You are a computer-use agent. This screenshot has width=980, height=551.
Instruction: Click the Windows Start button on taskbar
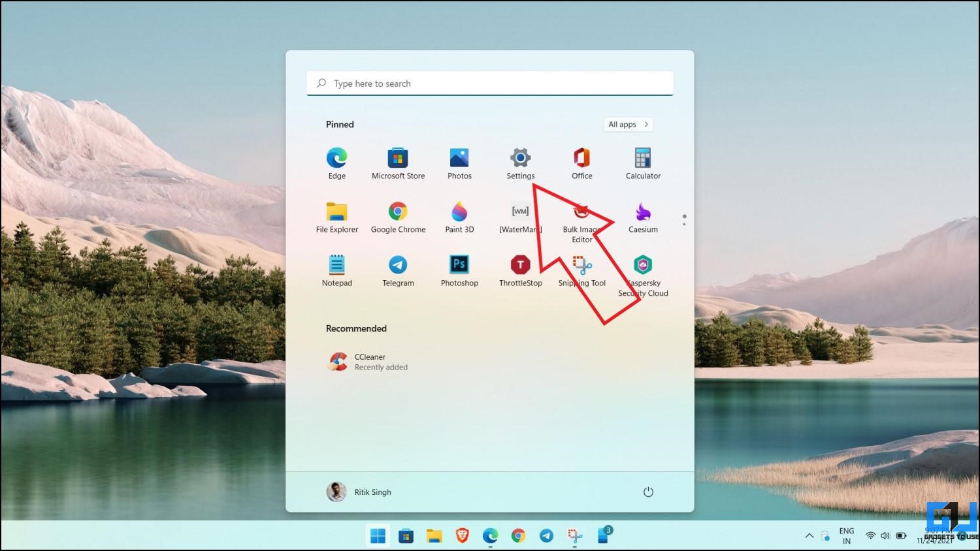point(378,536)
